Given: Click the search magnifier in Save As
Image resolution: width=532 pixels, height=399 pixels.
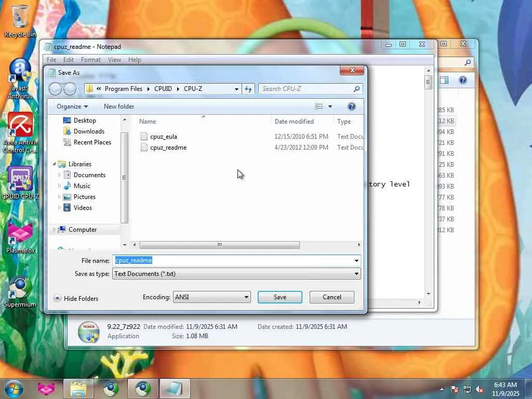Looking at the screenshot, I should coord(356,89).
